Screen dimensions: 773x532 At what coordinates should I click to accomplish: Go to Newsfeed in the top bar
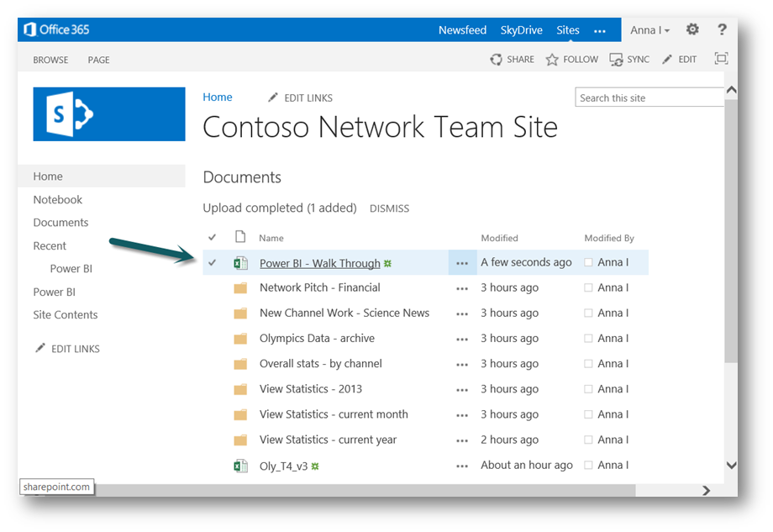(462, 30)
